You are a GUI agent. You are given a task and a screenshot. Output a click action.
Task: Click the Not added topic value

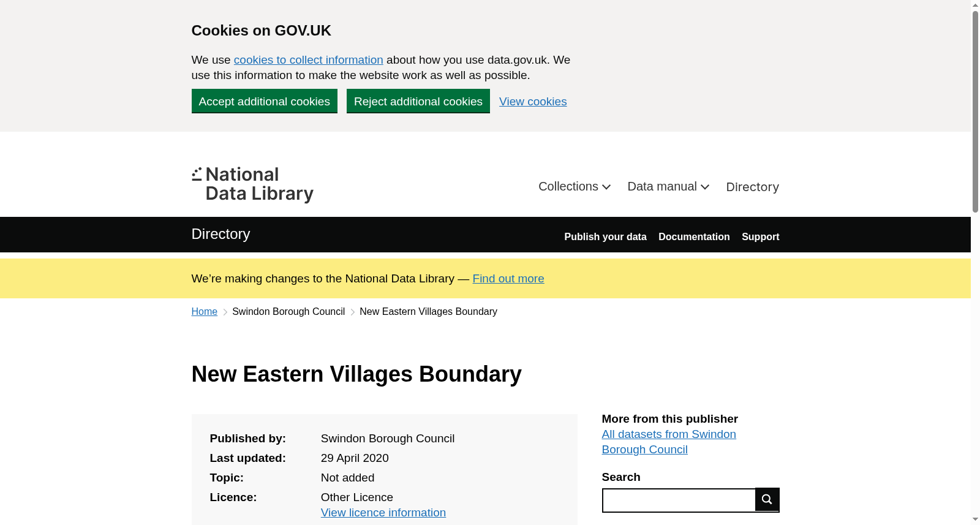click(347, 478)
